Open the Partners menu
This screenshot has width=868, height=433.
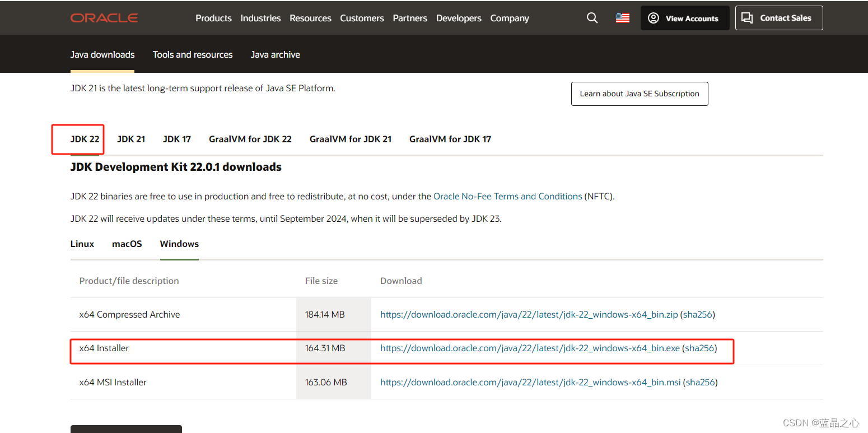click(x=410, y=18)
